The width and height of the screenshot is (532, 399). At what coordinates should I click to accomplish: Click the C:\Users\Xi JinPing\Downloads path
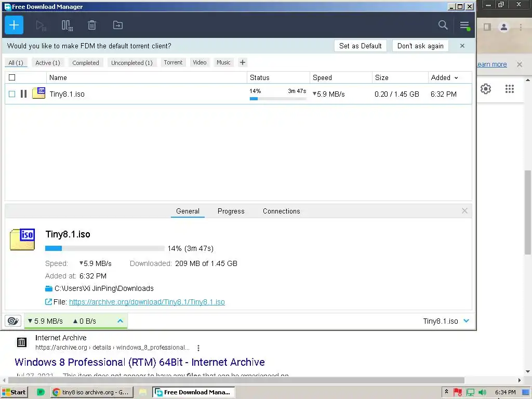104,288
